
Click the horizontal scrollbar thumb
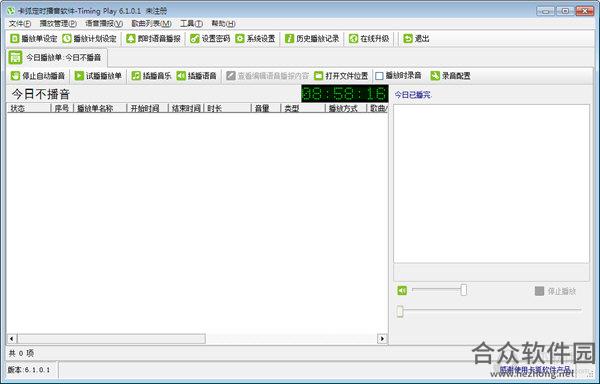(x=111, y=338)
